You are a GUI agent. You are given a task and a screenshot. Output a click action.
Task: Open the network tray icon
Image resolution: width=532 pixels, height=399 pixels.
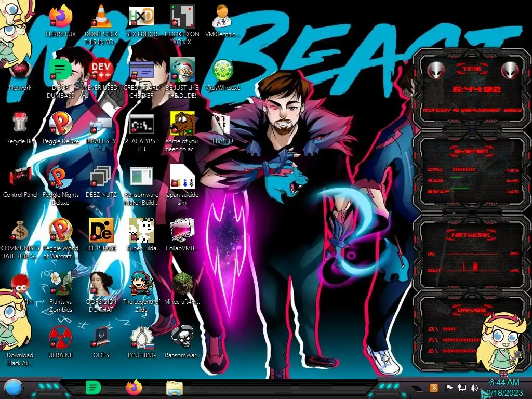pos(461,388)
